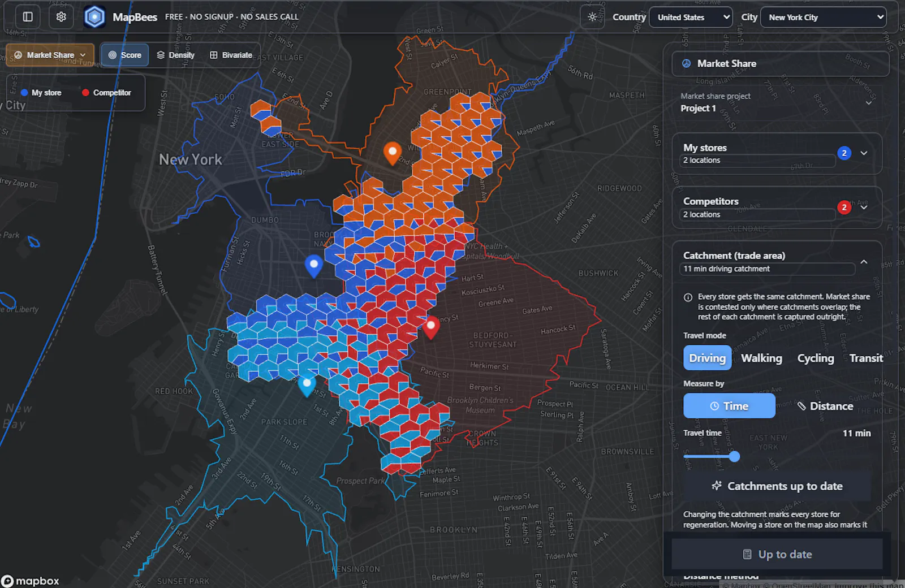Click the info icon in catchment note
This screenshot has width=905, height=588.
tap(688, 297)
